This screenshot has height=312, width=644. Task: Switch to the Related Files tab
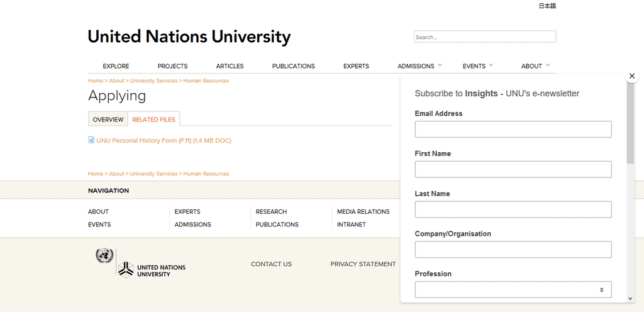[x=153, y=120]
